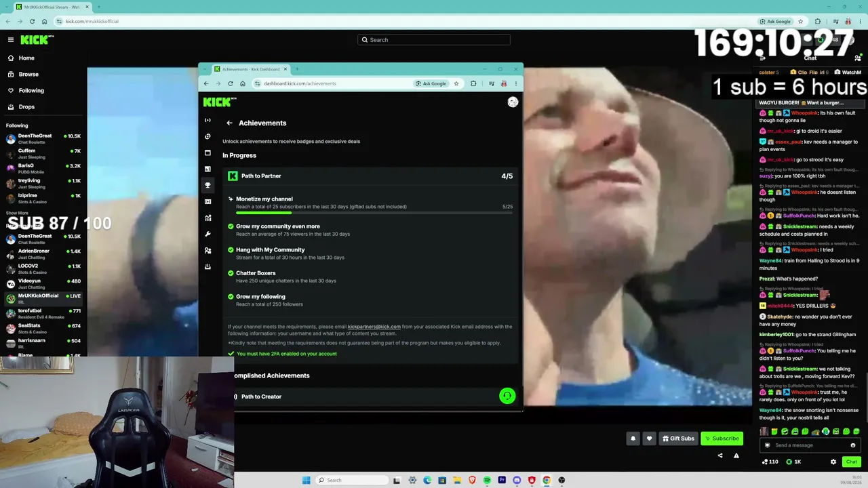Open Browse in the Kick sidebar
Viewport: 868px width, 488px height.
click(43, 75)
